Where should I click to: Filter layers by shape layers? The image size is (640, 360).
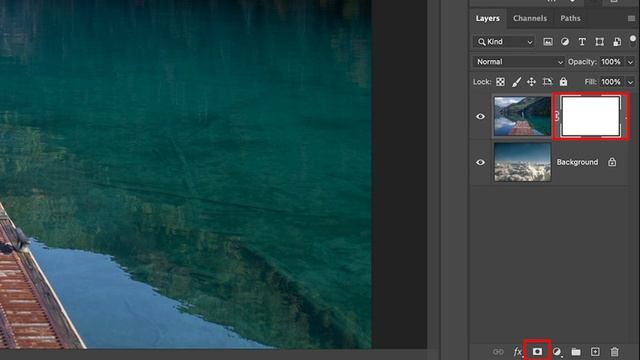point(599,42)
